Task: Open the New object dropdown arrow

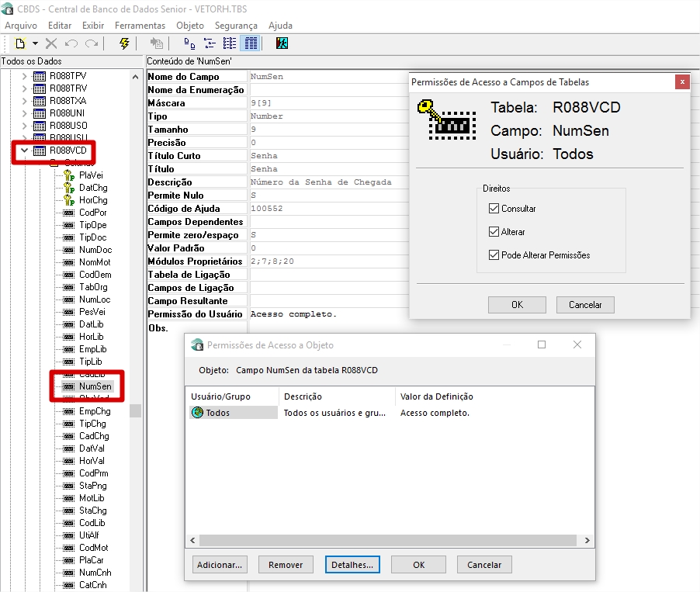Action: tap(35, 43)
